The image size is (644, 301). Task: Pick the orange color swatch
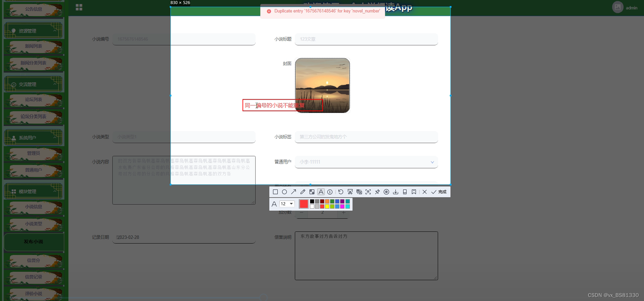[327, 202]
